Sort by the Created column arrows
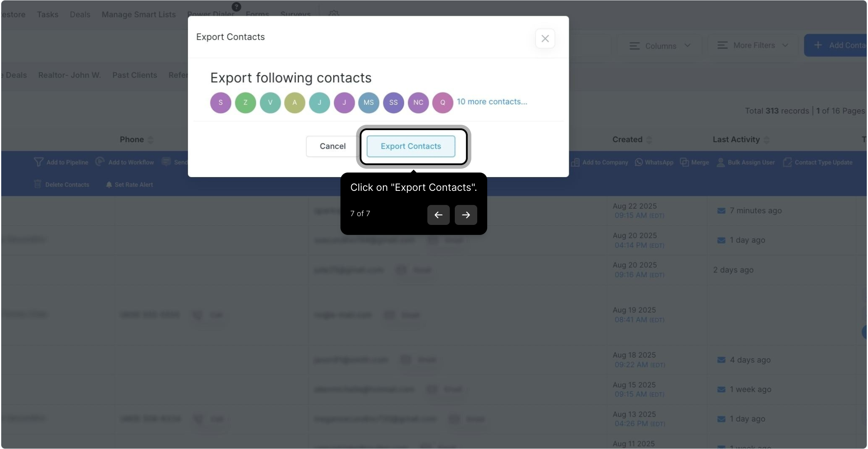 click(x=649, y=140)
